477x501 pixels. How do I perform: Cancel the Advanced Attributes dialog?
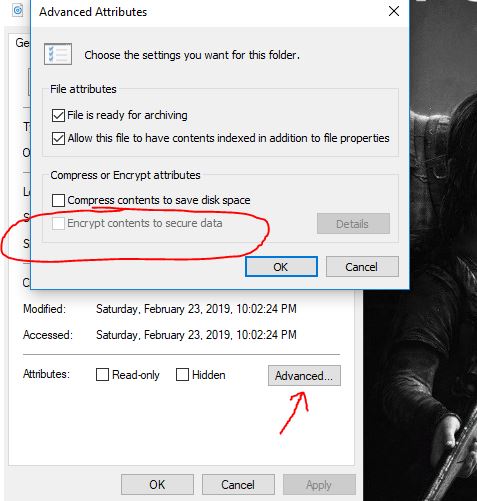coord(362,267)
